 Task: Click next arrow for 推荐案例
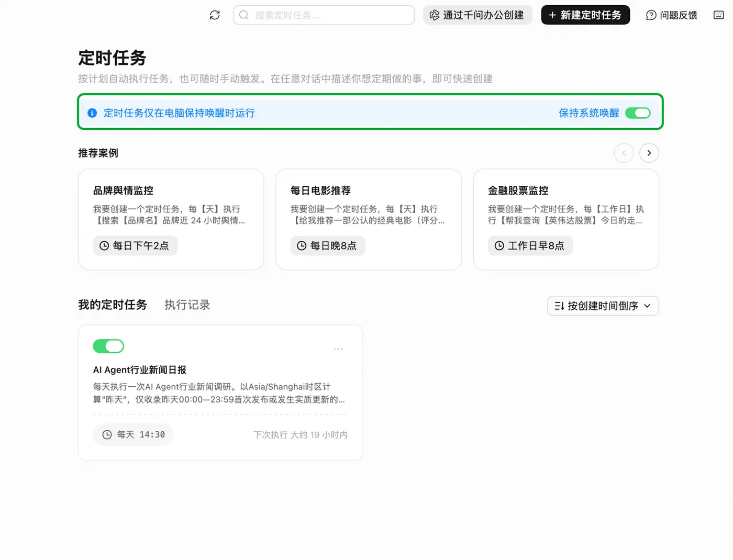[x=649, y=153]
